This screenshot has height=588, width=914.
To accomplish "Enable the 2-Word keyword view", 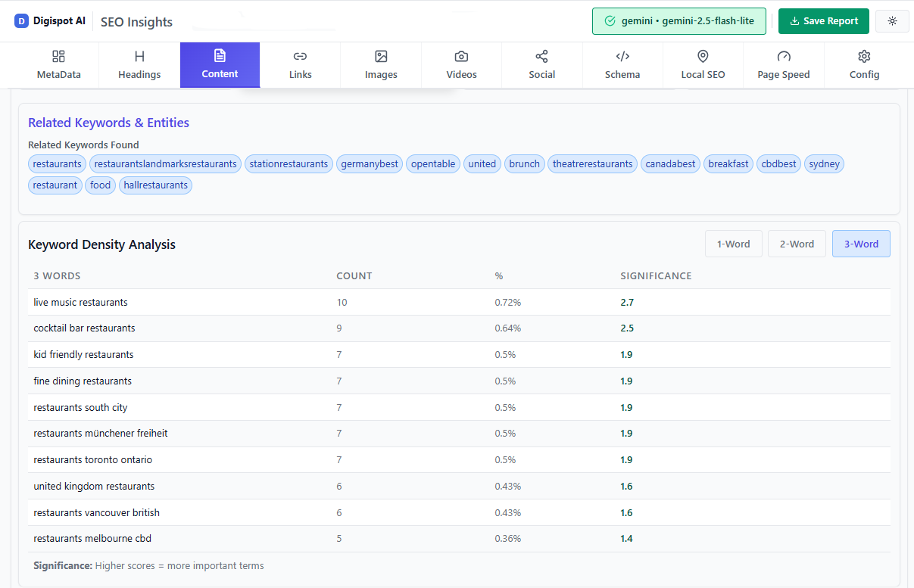I will 797,244.
